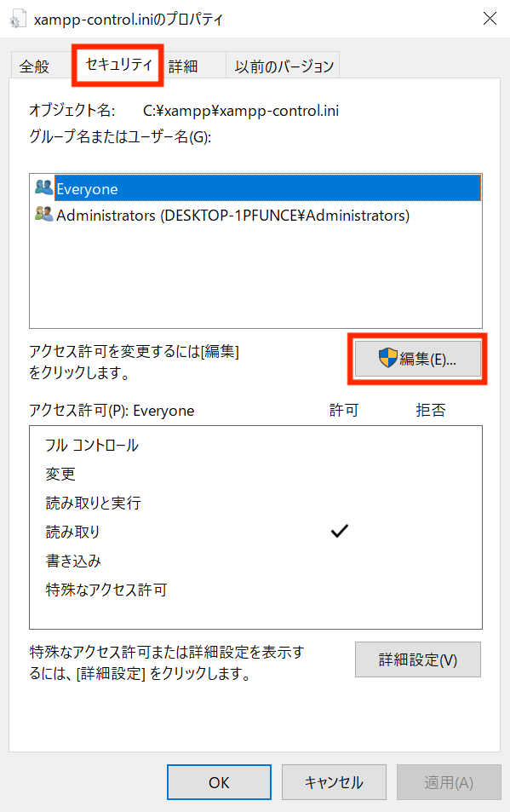This screenshot has height=812, width=510.
Task: Click the file icon in title bar
Action: 16,20
